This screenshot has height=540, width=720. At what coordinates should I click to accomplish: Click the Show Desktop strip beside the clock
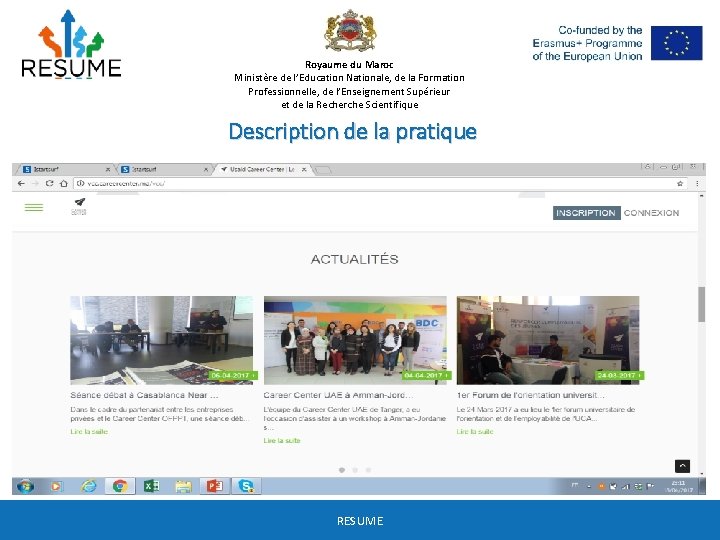pyautogui.click(x=702, y=486)
